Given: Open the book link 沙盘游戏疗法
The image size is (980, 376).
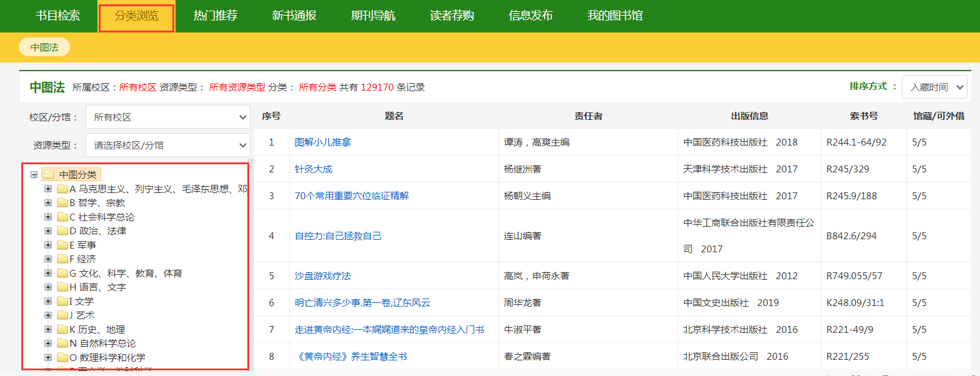Looking at the screenshot, I should point(323,276).
